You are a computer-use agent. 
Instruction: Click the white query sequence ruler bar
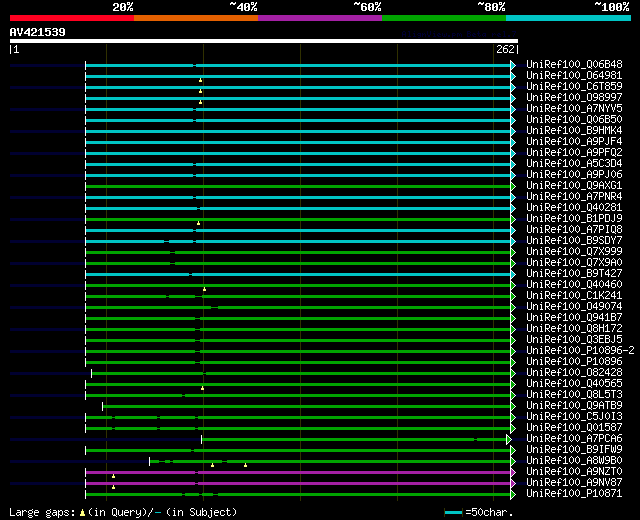pyautogui.click(x=263, y=41)
